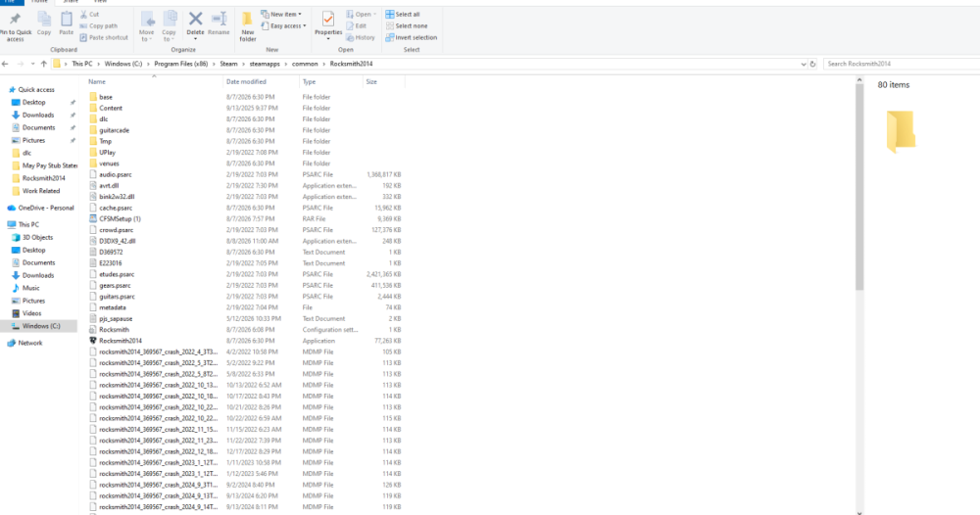This screenshot has height=515, width=980.
Task: Select Windows (C:) in sidebar
Action: (40, 326)
